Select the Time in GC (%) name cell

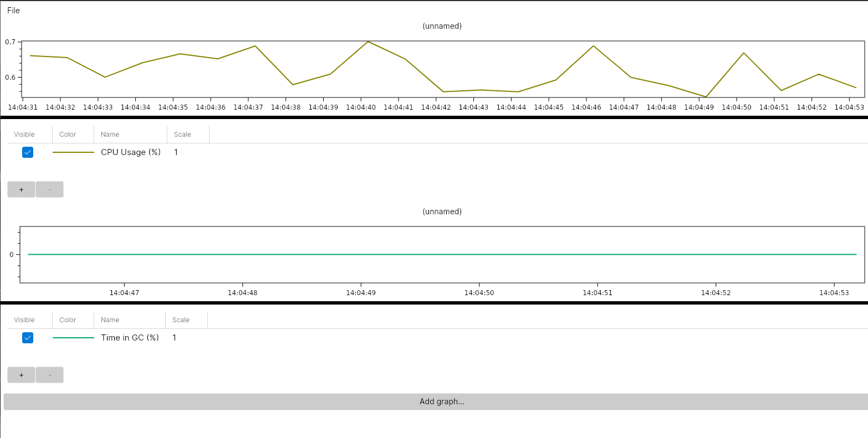pyautogui.click(x=130, y=338)
